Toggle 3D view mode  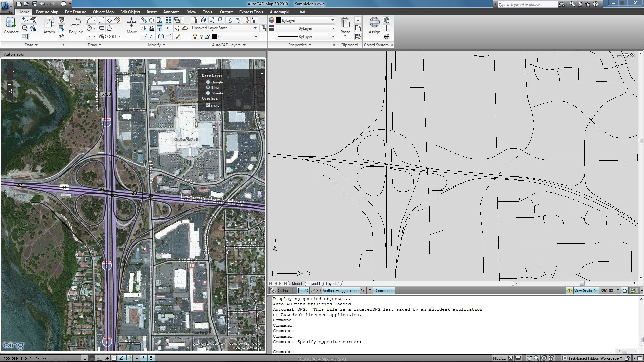coord(316,291)
